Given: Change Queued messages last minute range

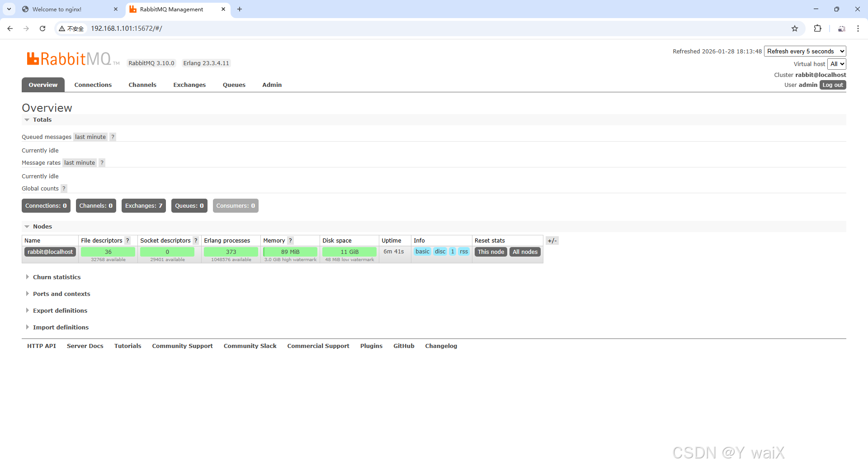Looking at the screenshot, I should [x=90, y=137].
